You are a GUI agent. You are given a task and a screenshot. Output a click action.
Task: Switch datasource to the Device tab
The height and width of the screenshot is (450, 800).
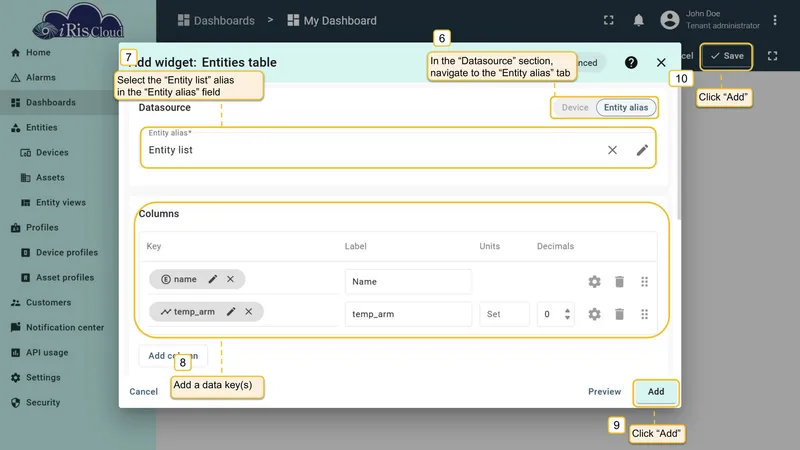coord(575,108)
